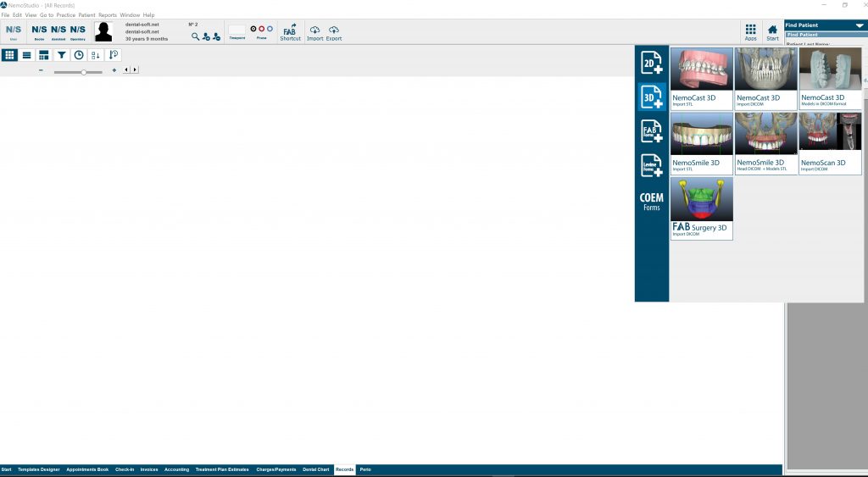The width and height of the screenshot is (868, 477).
Task: Click the COEM Forms button
Action: coord(651,202)
